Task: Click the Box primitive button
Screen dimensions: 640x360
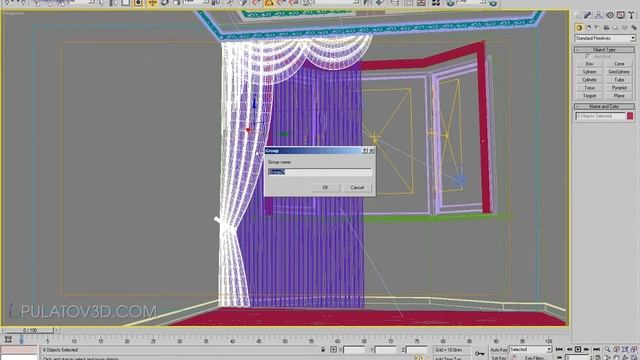Action: [x=590, y=64]
